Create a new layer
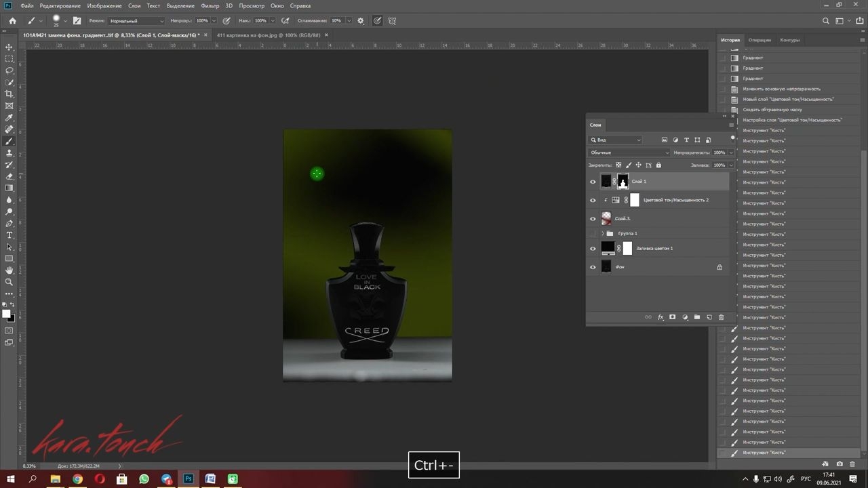 pos(709,317)
